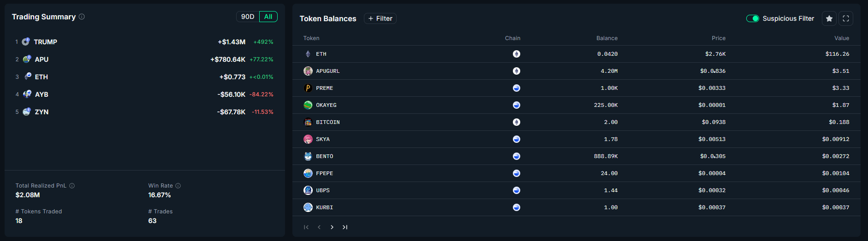Select the All period tab
Image resolution: width=868 pixels, height=241 pixels.
[x=268, y=17]
